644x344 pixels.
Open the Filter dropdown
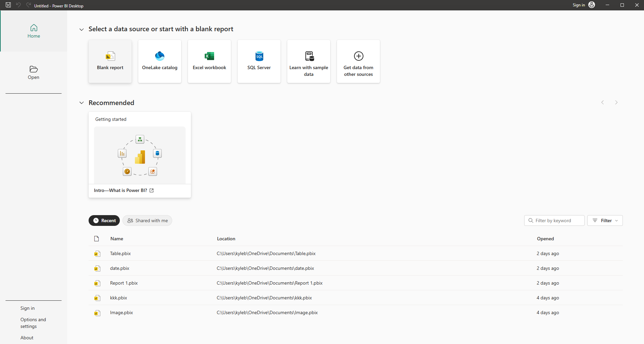605,220
